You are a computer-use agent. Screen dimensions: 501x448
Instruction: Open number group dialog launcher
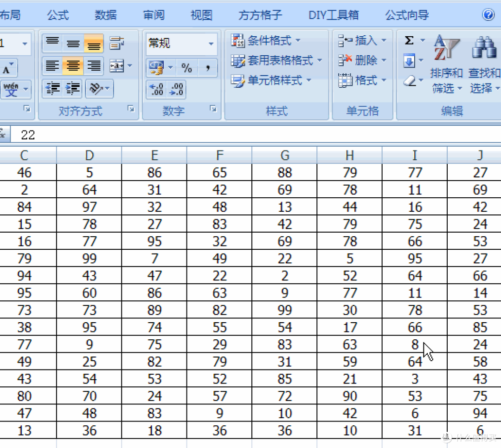[213, 109]
